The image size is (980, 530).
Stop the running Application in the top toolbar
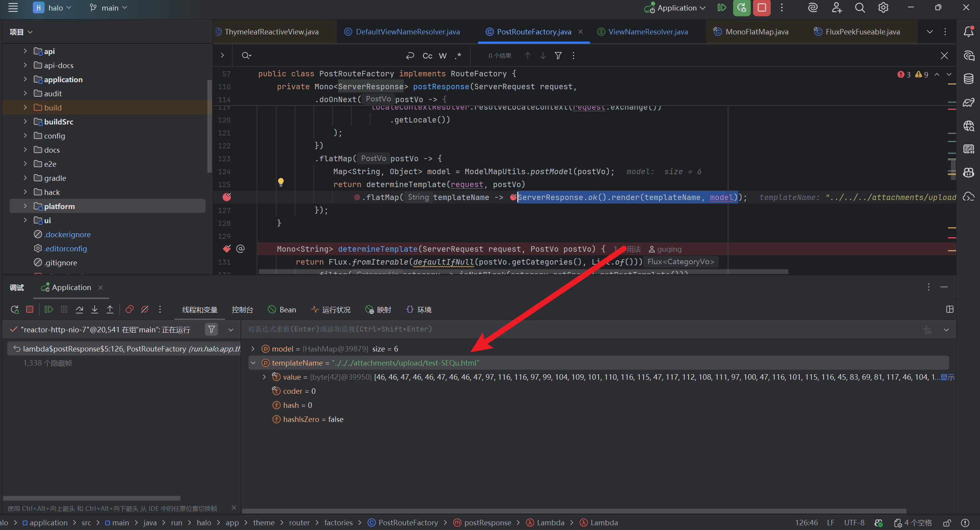(x=761, y=8)
